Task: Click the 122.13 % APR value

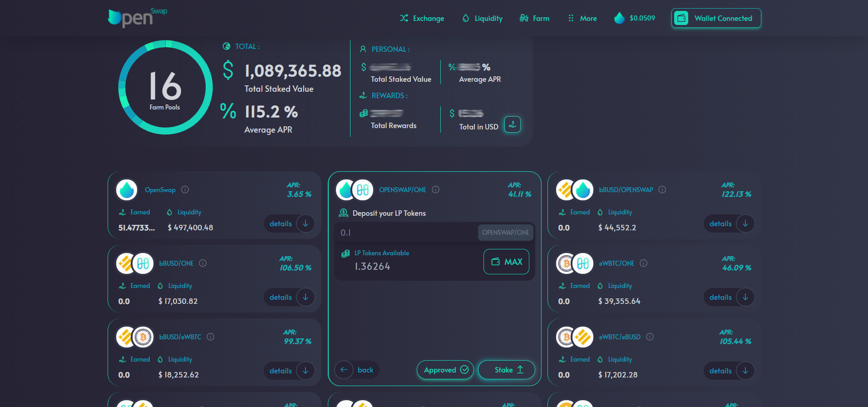Action: click(736, 194)
